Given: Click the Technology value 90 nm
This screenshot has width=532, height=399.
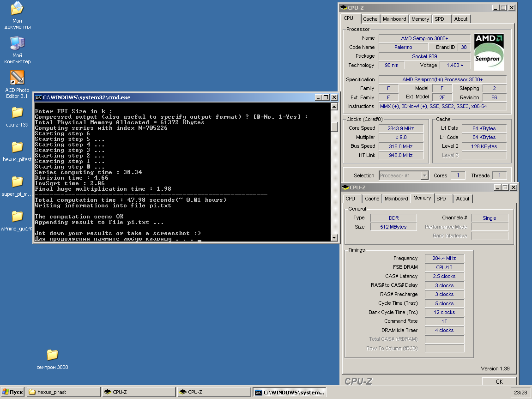Looking at the screenshot, I should (392, 65).
